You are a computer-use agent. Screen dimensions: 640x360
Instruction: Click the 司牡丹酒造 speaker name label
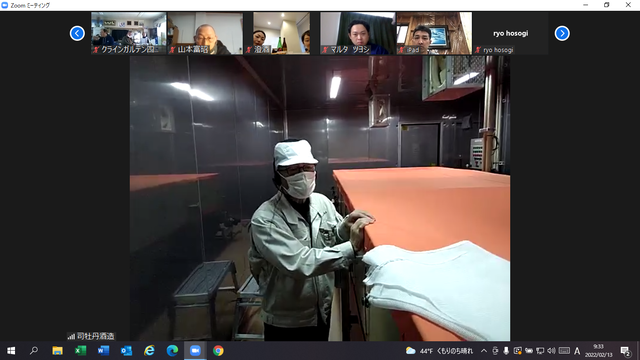point(96,336)
